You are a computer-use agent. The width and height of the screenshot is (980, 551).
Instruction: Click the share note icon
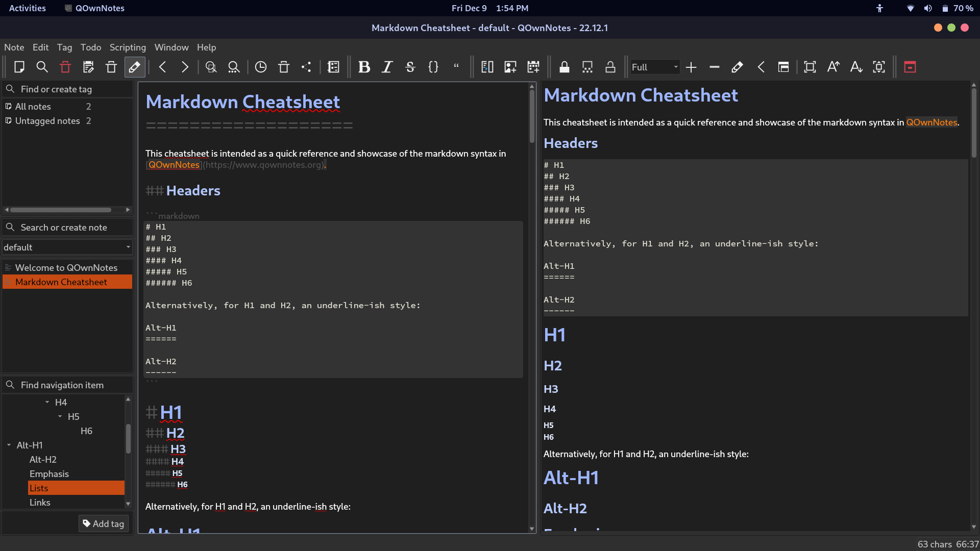(306, 67)
